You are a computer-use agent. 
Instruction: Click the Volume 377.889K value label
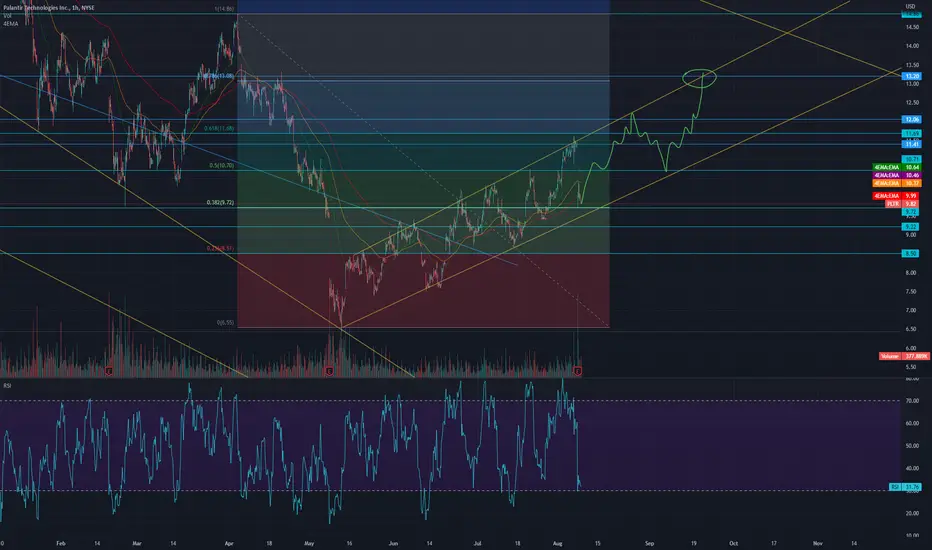pos(904,356)
